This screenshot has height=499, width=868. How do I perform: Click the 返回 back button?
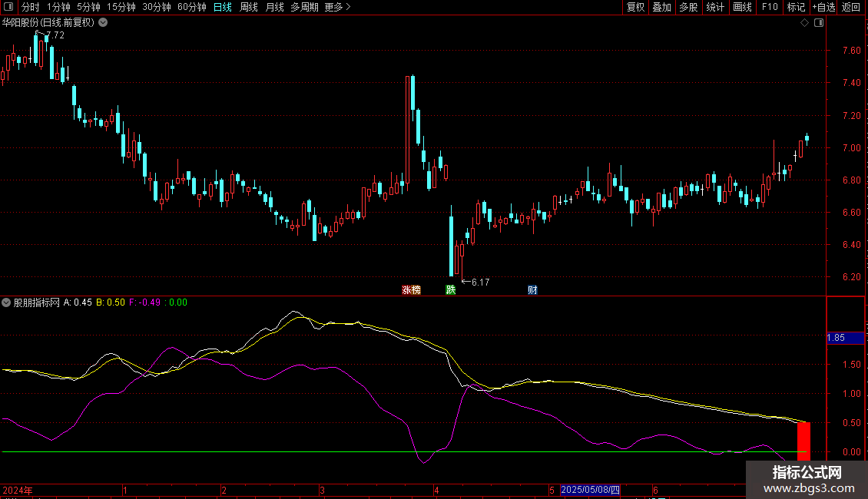coord(851,7)
